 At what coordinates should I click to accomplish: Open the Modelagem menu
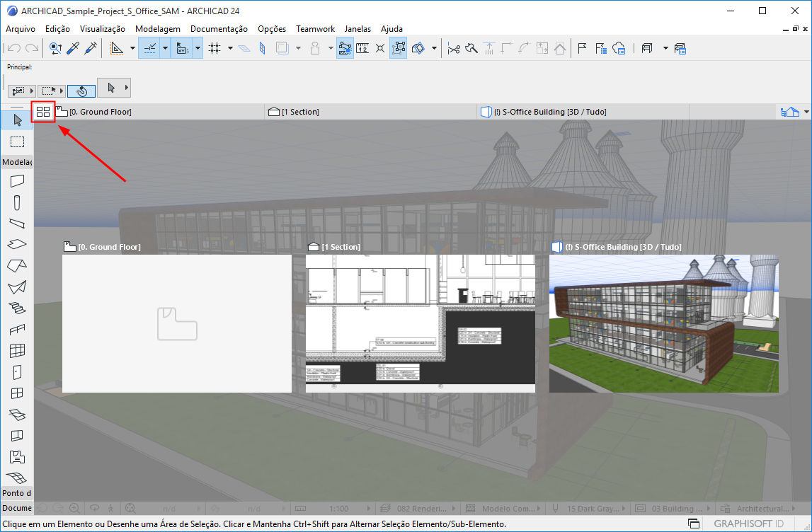coord(157,29)
